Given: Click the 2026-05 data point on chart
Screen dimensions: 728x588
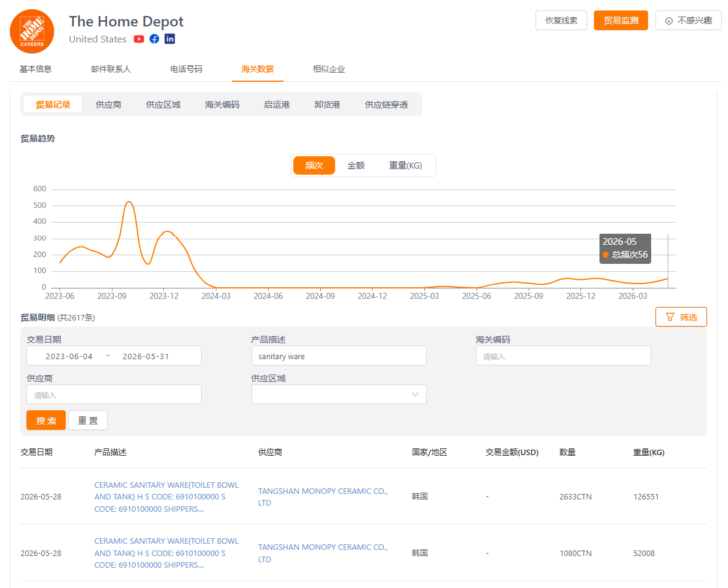Looking at the screenshot, I should [x=668, y=279].
